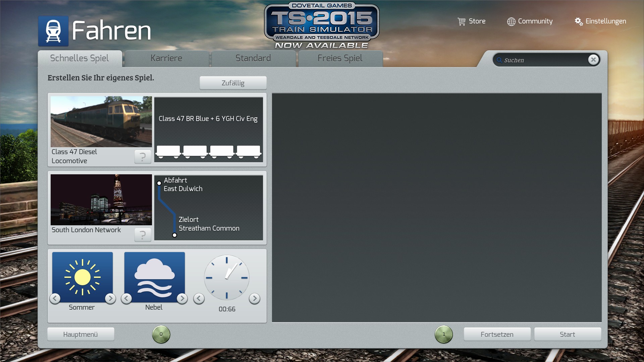The image size is (644, 362).
Task: Click locomotive info question mark button
Action: click(x=143, y=157)
